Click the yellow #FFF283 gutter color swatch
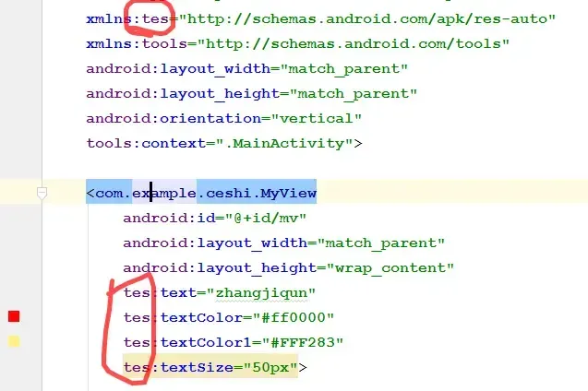This screenshot has height=391, width=588. tap(14, 341)
